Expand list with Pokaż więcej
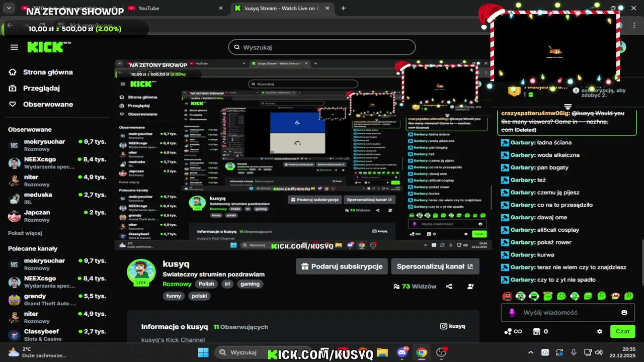 [25, 233]
